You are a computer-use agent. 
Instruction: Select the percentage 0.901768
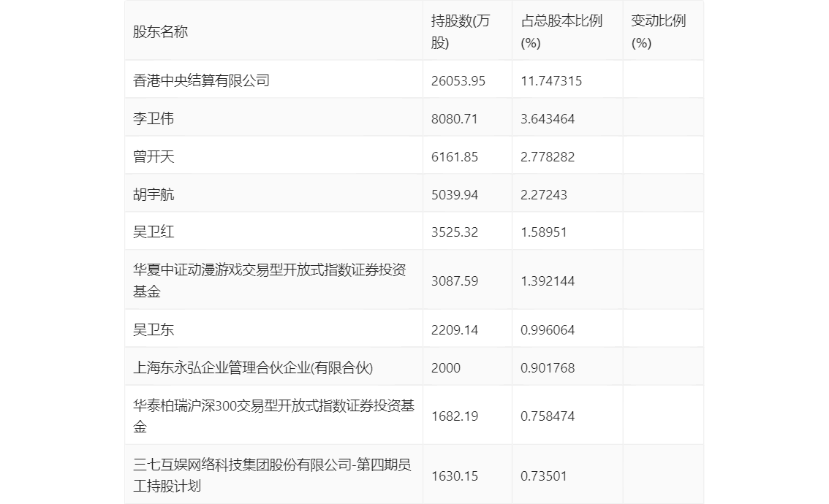click(x=548, y=368)
